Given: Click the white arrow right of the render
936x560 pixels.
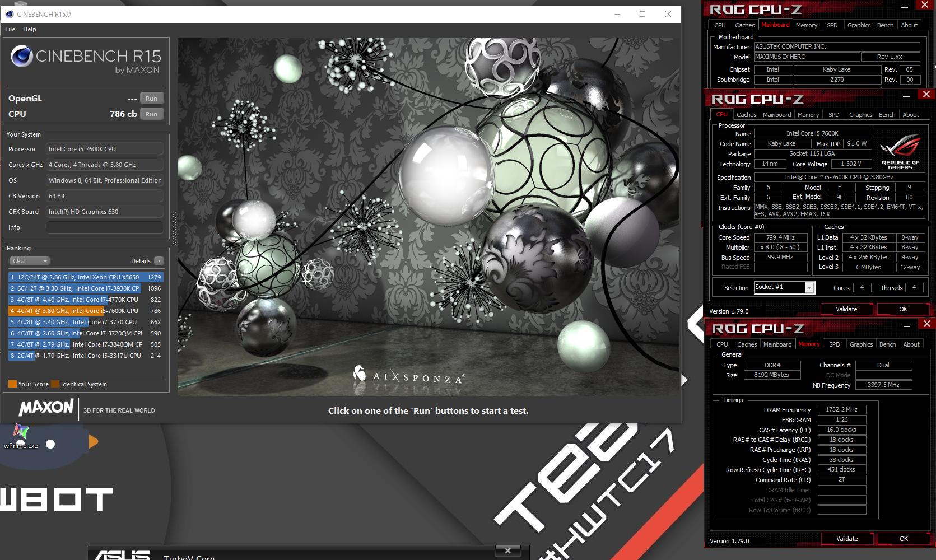Looking at the screenshot, I should point(684,380).
